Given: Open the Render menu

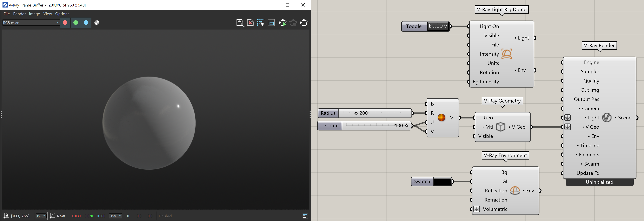Looking at the screenshot, I should point(20,14).
